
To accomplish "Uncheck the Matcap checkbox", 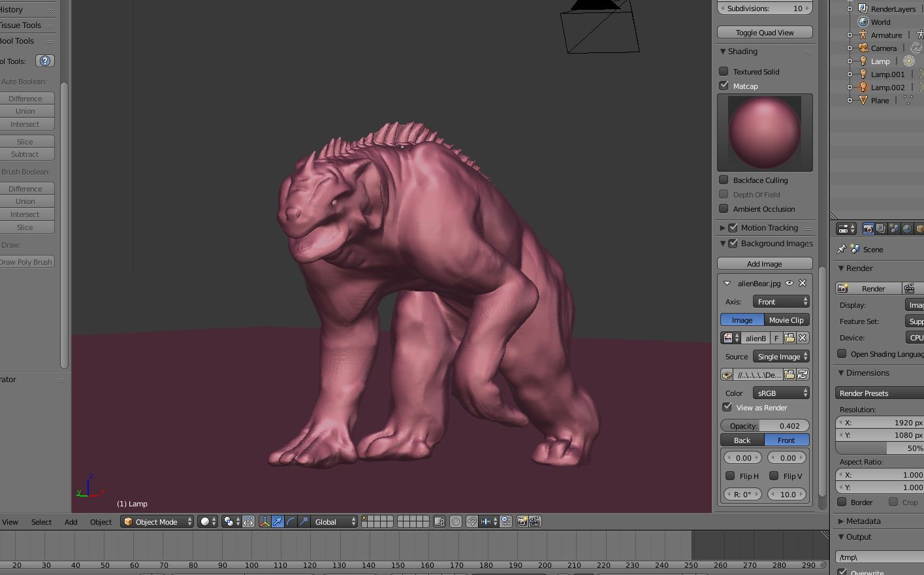I will coord(724,86).
